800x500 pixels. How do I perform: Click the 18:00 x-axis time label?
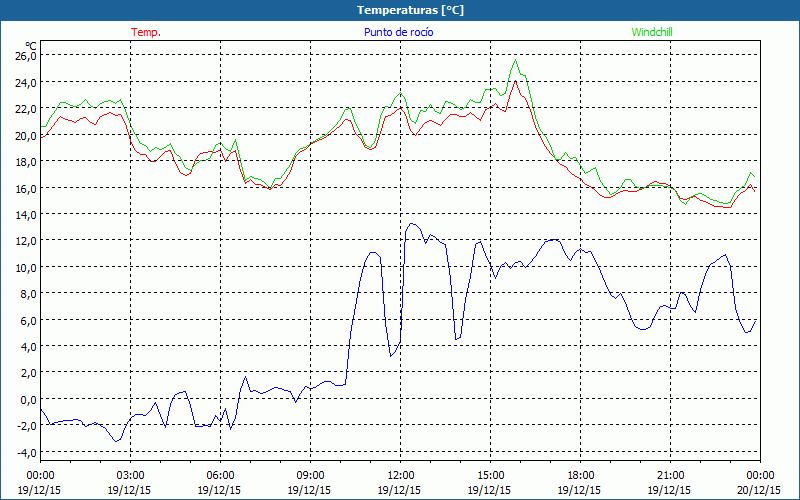(x=580, y=476)
